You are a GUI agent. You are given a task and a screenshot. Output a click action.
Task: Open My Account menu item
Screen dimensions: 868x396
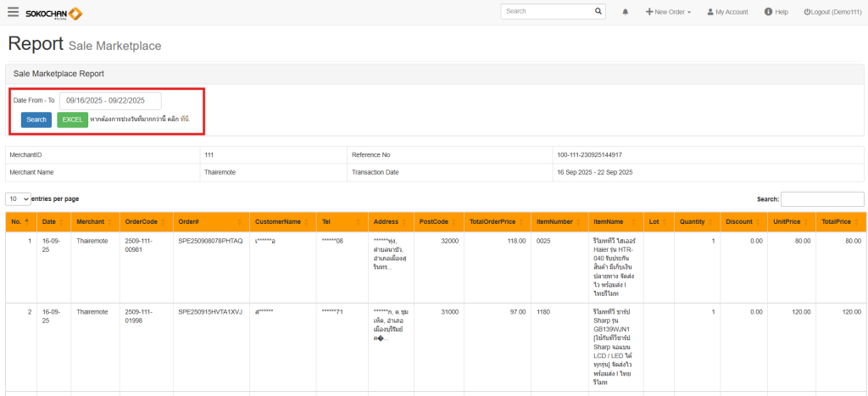coord(727,12)
